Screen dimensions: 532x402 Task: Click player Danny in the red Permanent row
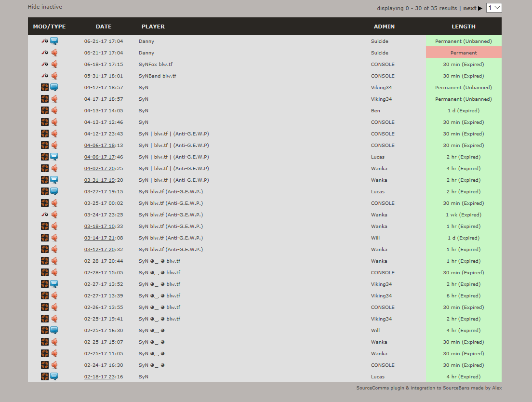[146, 53]
